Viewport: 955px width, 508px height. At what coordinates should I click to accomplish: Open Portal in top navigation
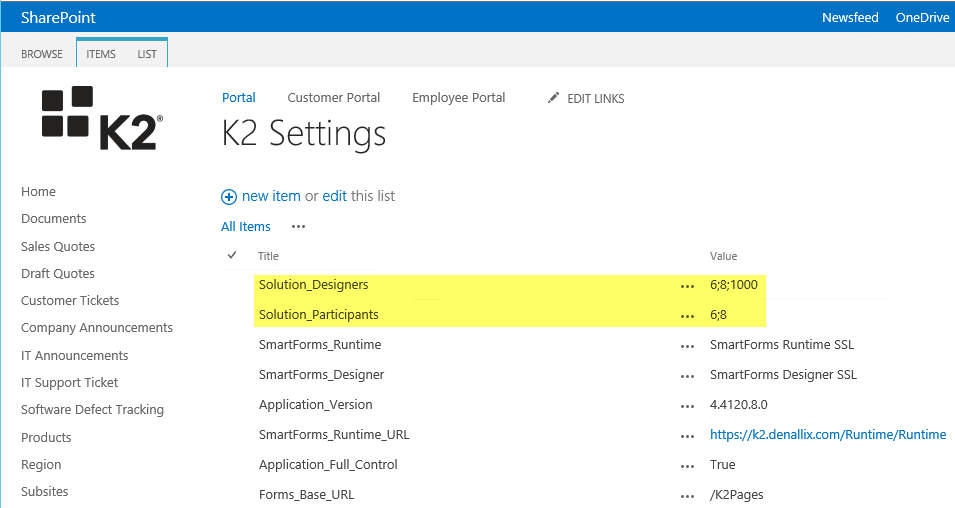click(239, 97)
